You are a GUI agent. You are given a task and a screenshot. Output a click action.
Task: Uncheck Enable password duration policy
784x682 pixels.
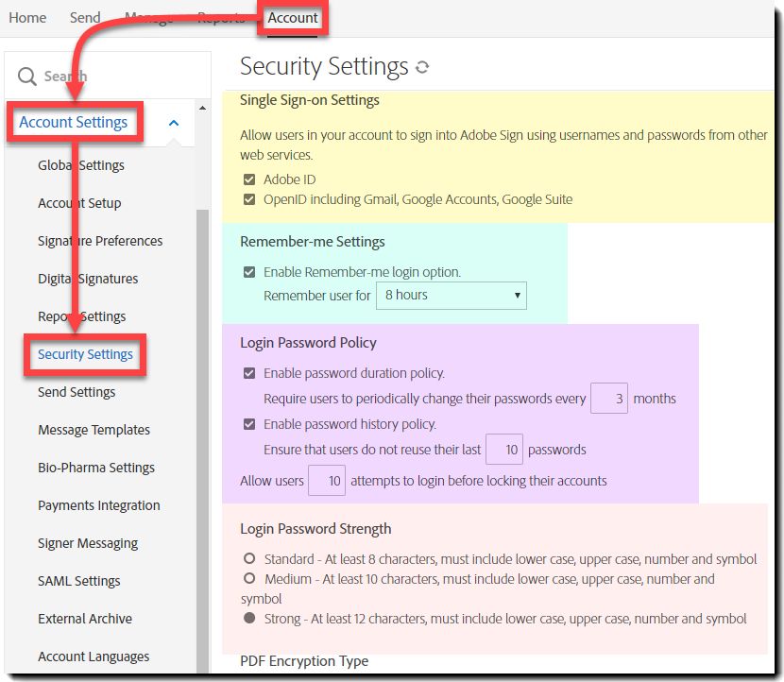click(249, 373)
